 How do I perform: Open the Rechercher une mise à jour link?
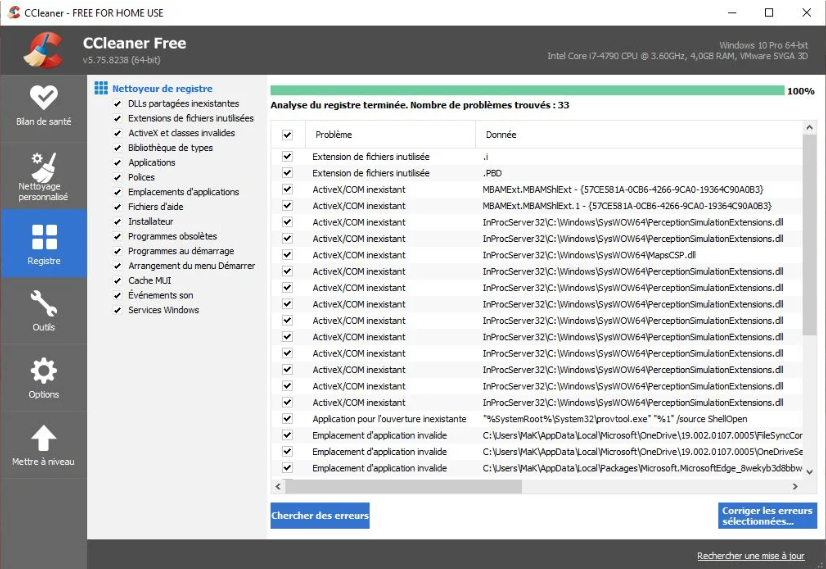(x=750, y=556)
